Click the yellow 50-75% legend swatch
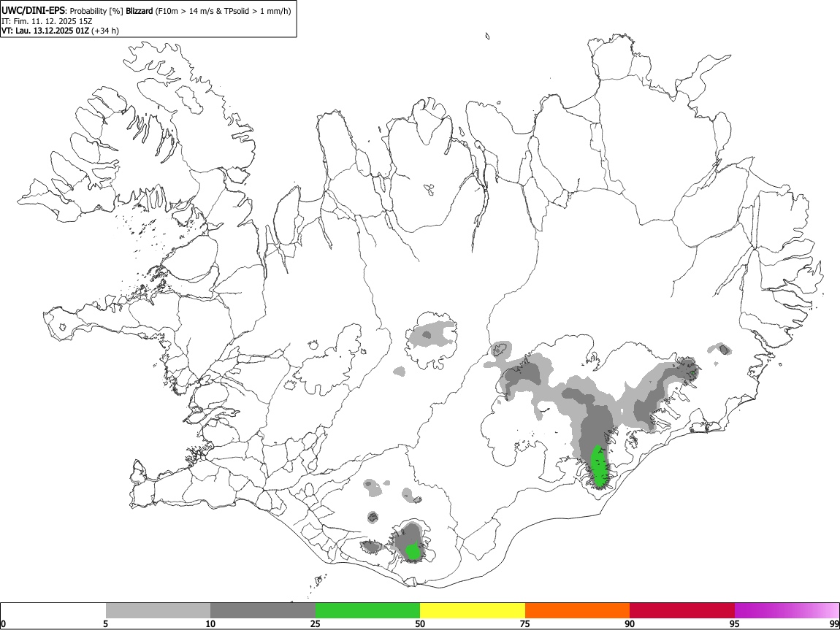The height and width of the screenshot is (630, 840). (x=473, y=611)
